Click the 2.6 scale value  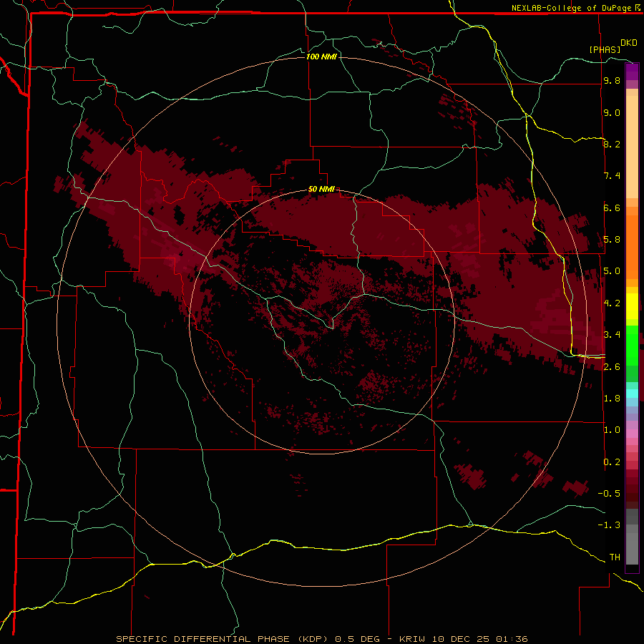(612, 367)
